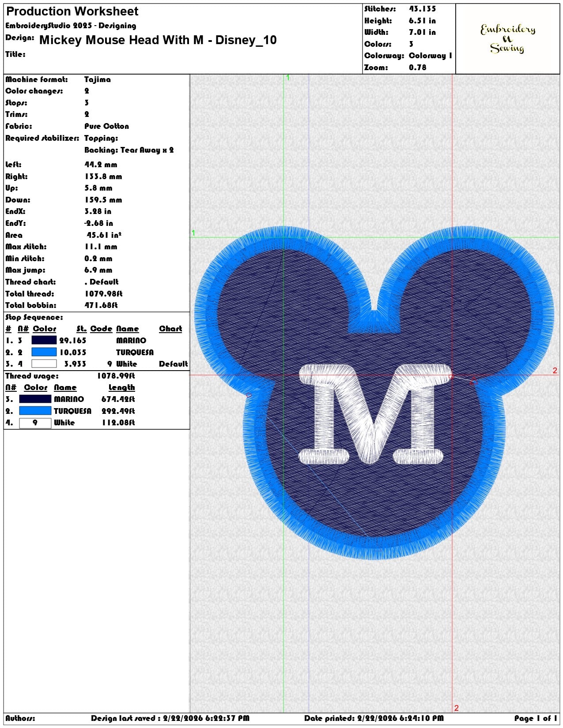
Task: Click 'Design last saved' timestamp in footer
Action: (x=170, y=718)
